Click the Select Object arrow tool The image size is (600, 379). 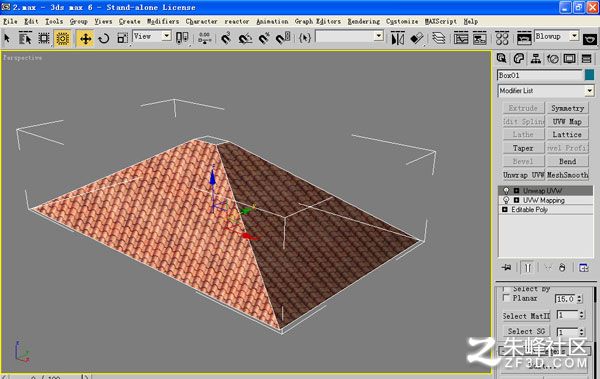pos(7,38)
